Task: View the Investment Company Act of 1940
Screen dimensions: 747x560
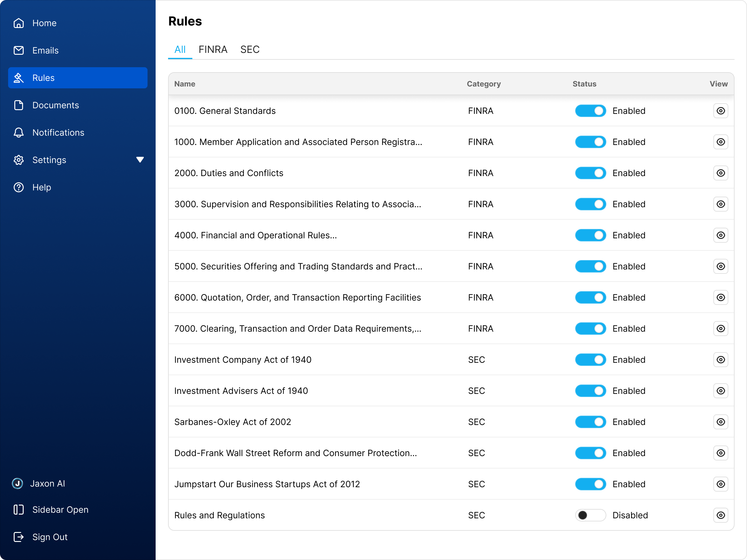Action: [x=721, y=360]
